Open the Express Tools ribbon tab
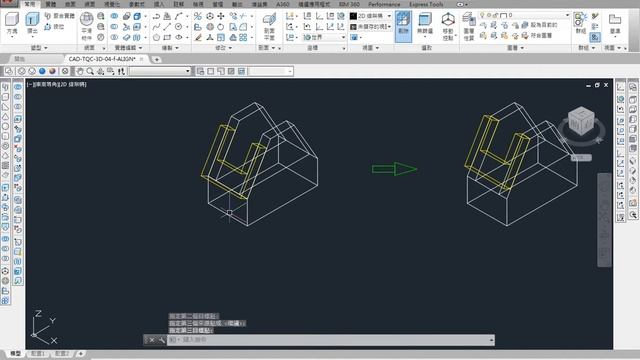Screen dimensions: 640x360 coord(426,4)
